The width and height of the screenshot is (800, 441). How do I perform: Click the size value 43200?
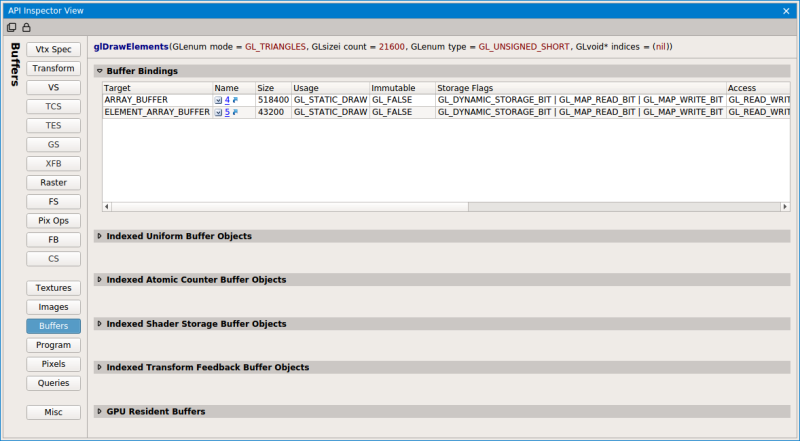(271, 112)
